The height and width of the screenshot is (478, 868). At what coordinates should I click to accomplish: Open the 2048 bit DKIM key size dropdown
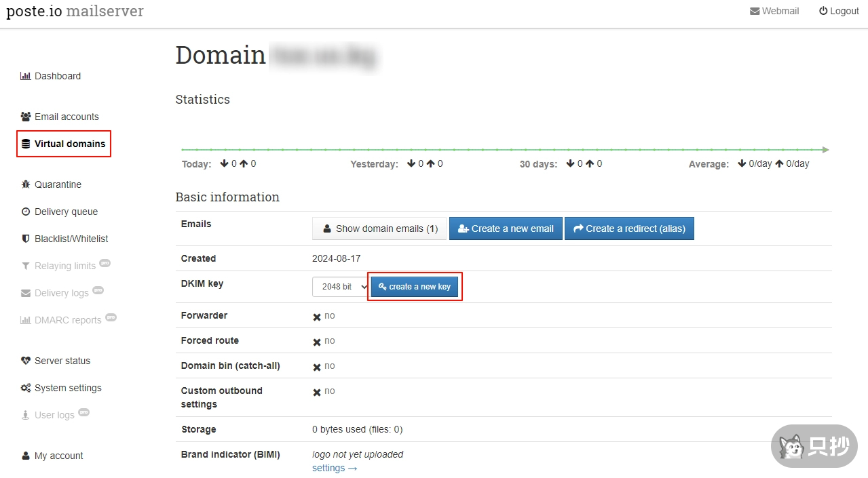[x=340, y=286]
